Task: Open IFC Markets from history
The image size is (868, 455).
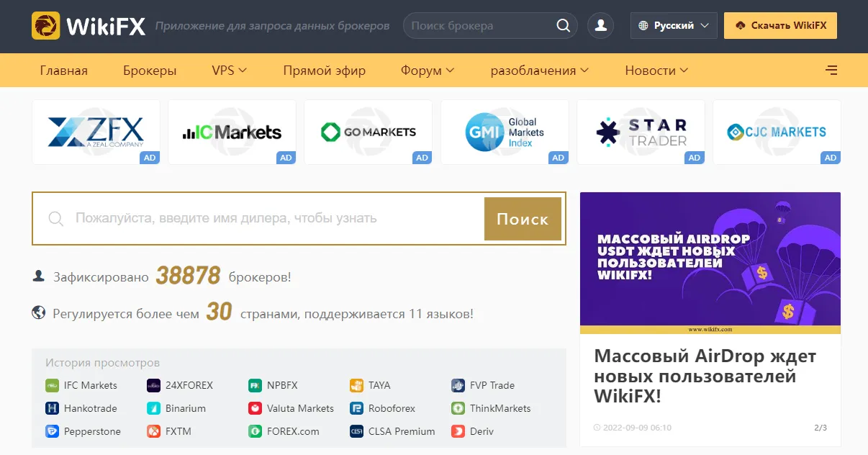Action: (x=81, y=385)
